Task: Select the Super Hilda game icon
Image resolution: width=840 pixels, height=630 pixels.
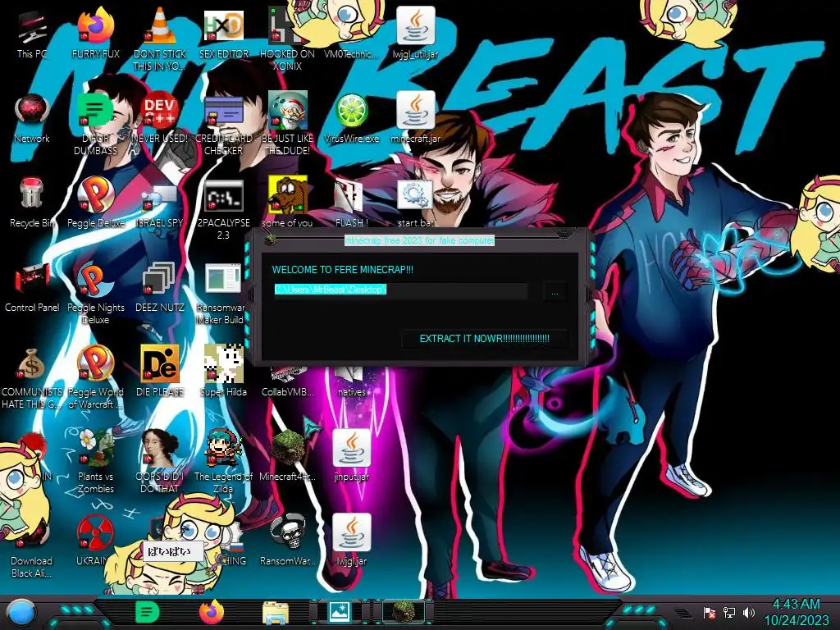Action: (x=224, y=372)
